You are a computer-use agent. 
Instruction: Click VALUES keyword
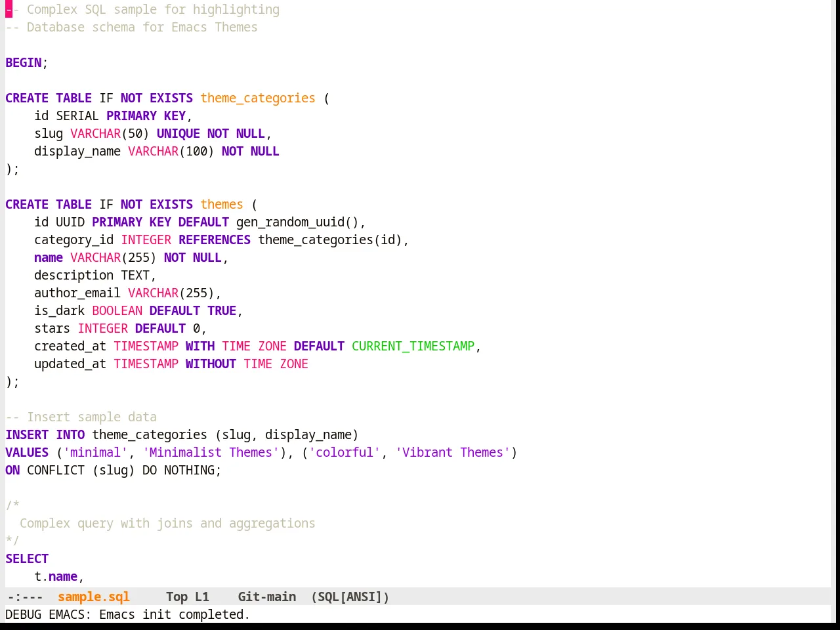[x=27, y=452]
